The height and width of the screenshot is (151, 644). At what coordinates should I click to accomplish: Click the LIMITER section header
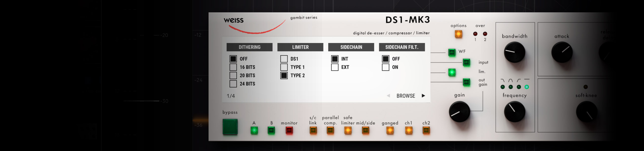tap(300, 47)
